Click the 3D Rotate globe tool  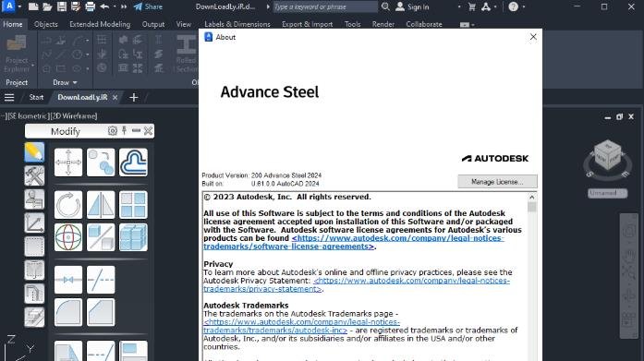click(x=68, y=237)
